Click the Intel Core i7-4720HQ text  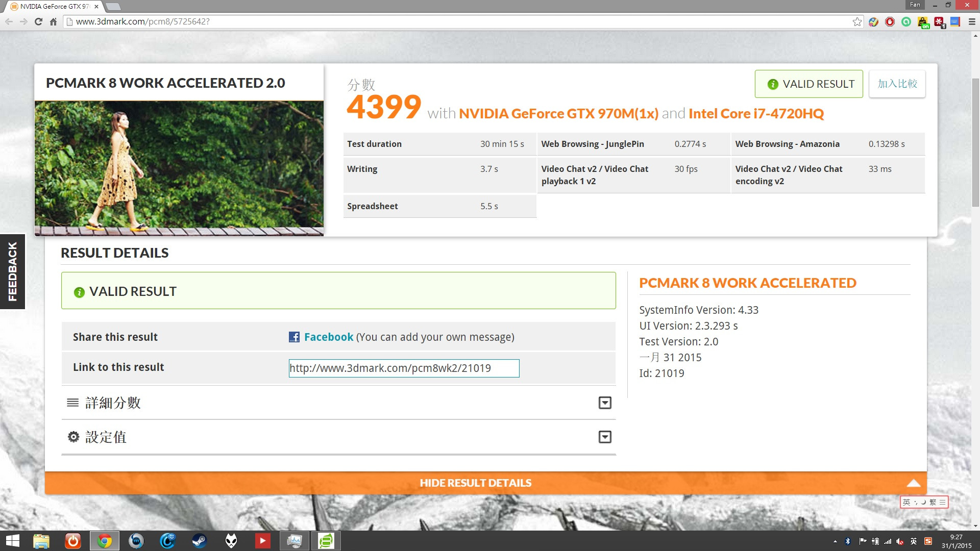[756, 113]
